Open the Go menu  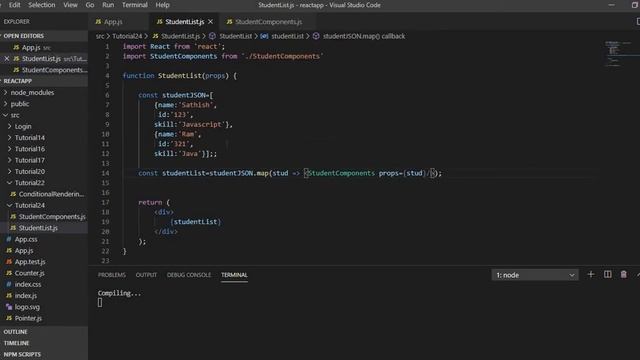[90, 5]
